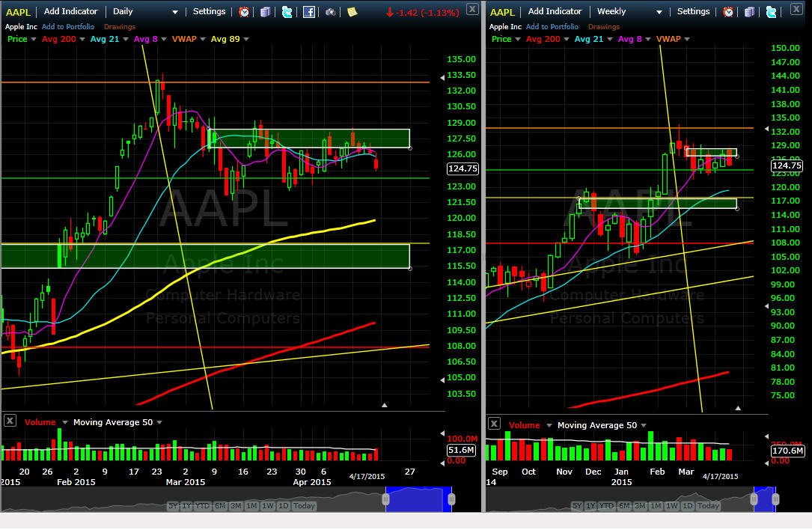
Task: Open Settings in Daily chart
Action: [210, 11]
